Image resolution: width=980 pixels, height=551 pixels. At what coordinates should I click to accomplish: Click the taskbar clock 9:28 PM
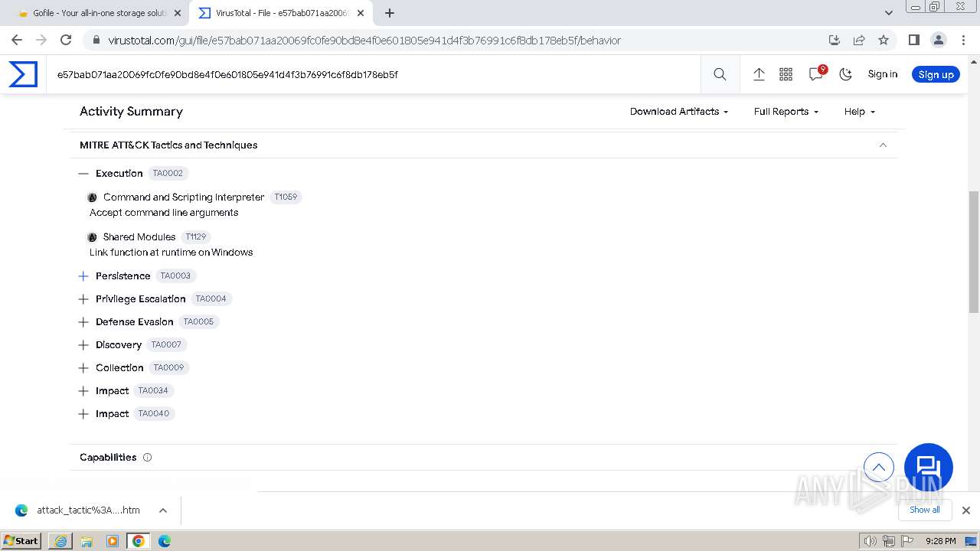[x=940, y=541]
